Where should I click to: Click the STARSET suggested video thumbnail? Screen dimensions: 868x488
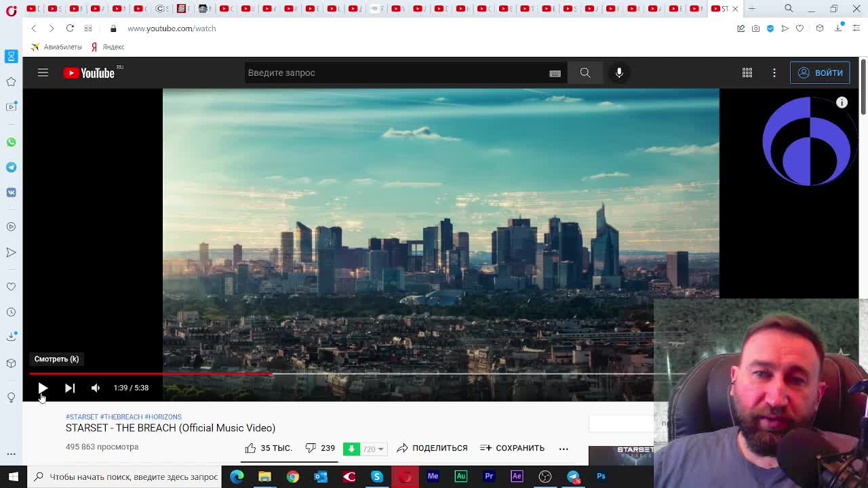pyautogui.click(x=621, y=455)
